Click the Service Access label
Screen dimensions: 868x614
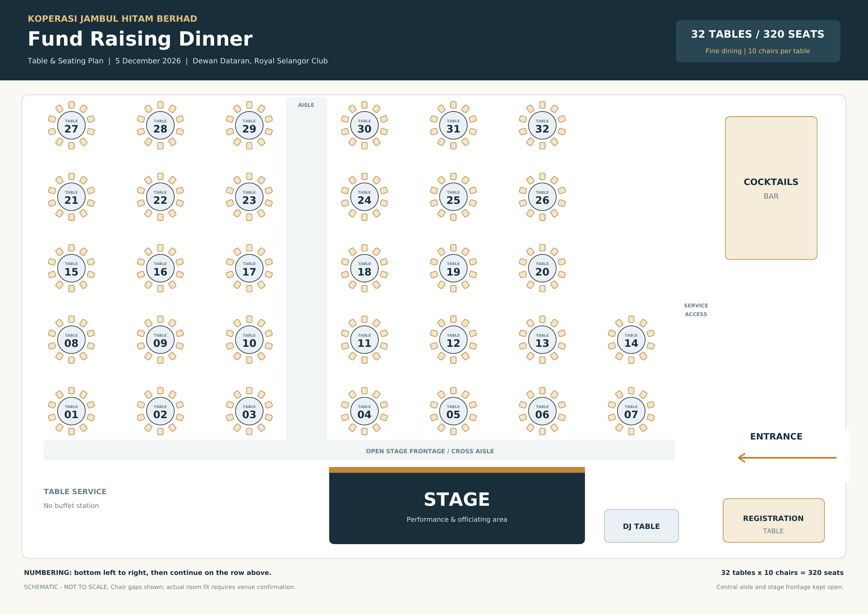696,310
